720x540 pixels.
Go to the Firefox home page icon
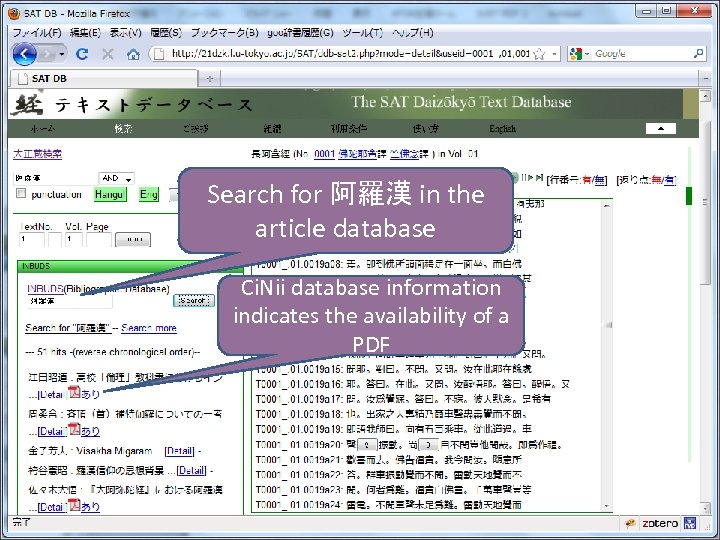[x=133, y=55]
